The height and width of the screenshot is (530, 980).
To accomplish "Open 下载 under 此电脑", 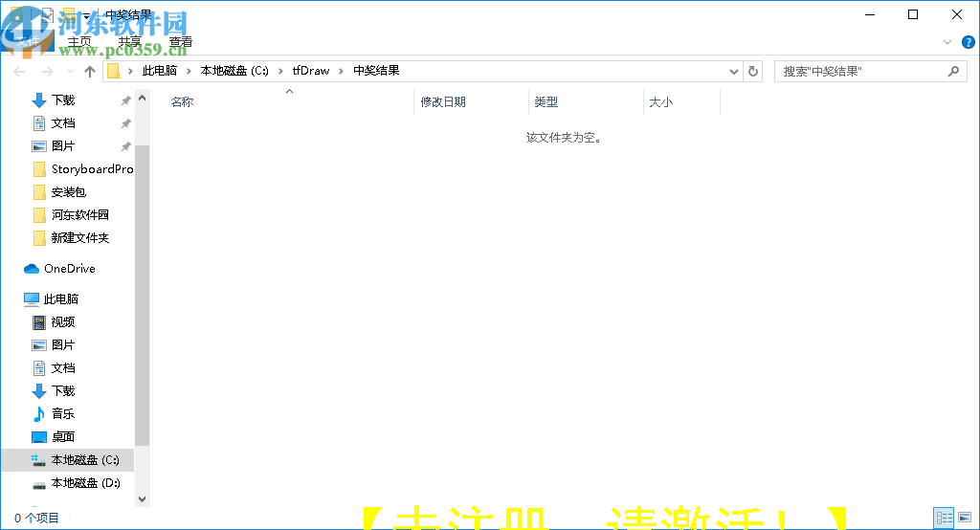I will tap(62, 390).
